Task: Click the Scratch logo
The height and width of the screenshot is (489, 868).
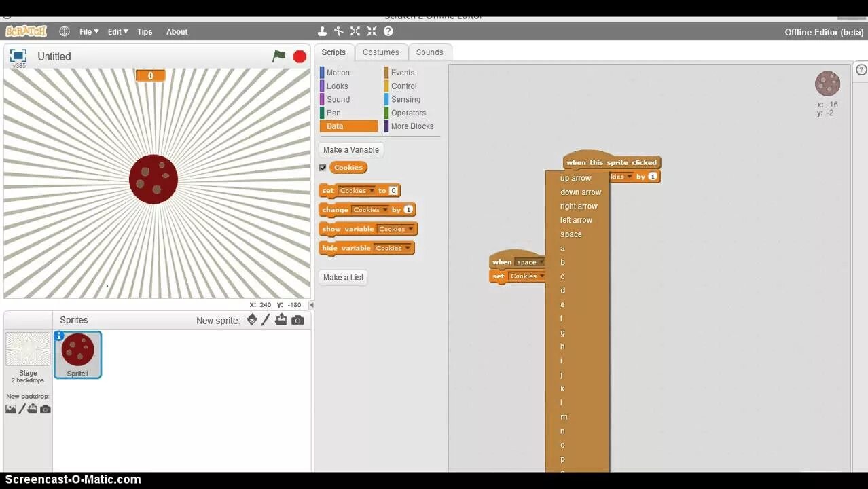Action: 26,31
